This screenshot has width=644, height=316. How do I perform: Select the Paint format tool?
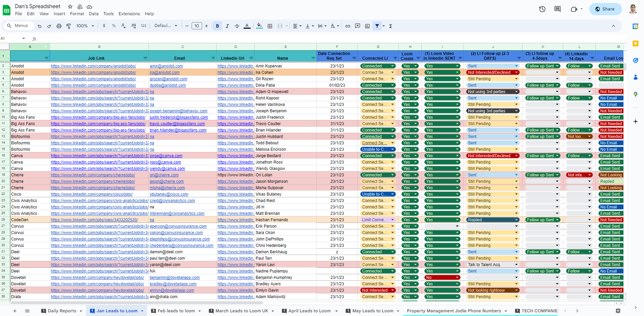click(x=68, y=26)
